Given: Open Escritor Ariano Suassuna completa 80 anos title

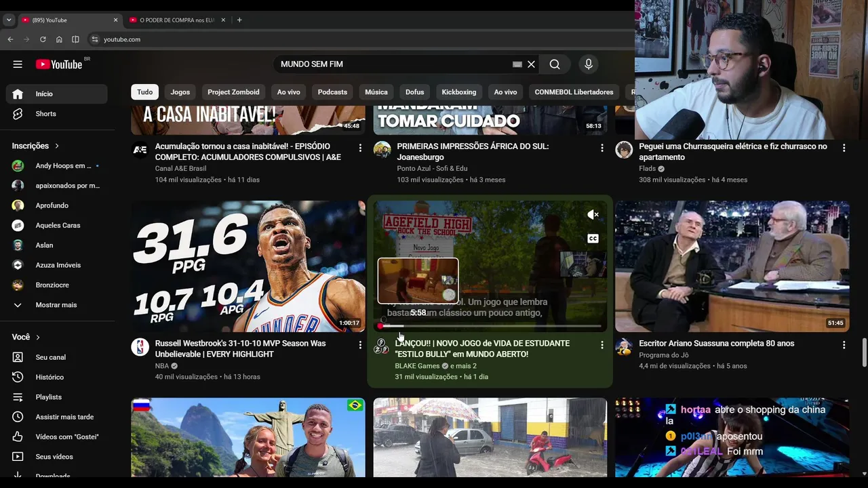Looking at the screenshot, I should [x=717, y=344].
